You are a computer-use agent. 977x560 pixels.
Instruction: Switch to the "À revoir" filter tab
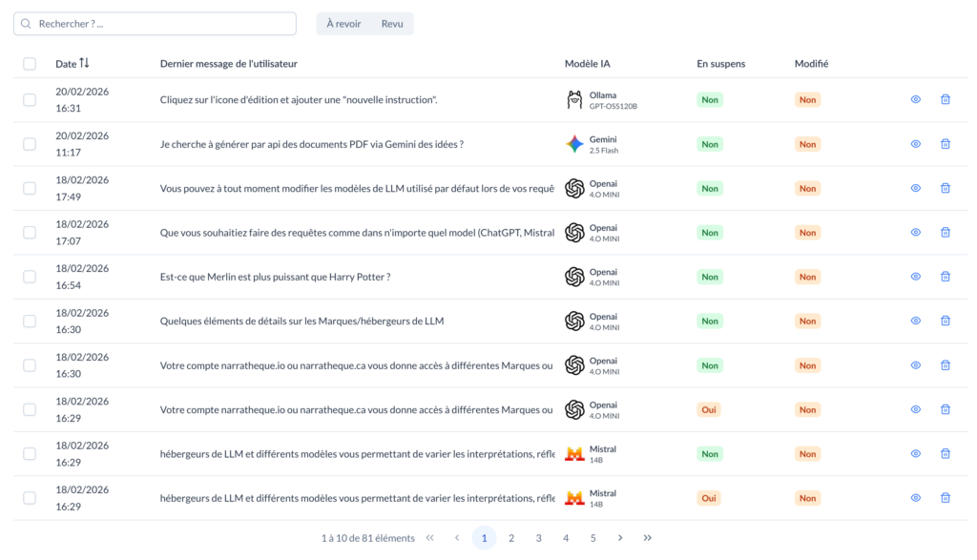343,24
